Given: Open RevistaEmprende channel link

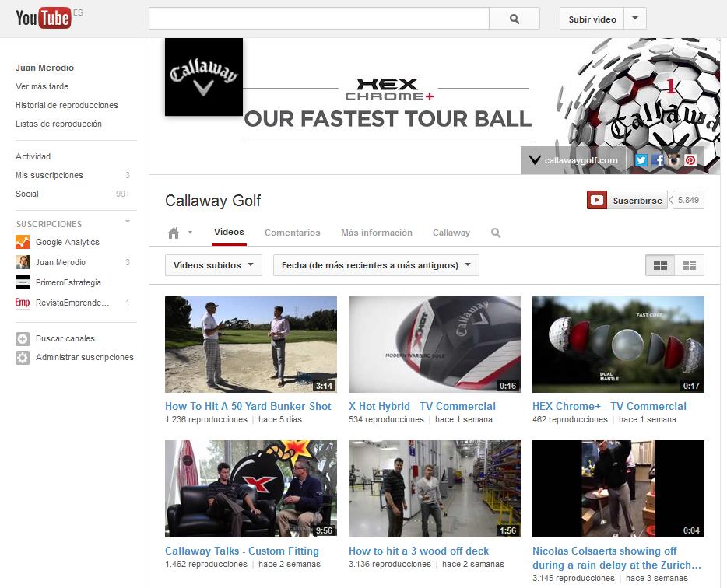Looking at the screenshot, I should (72, 303).
